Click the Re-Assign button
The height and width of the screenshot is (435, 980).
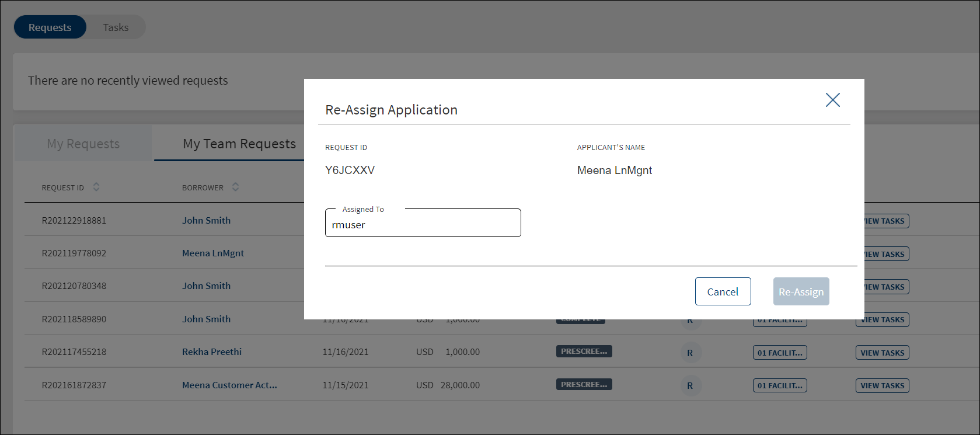[801, 291]
